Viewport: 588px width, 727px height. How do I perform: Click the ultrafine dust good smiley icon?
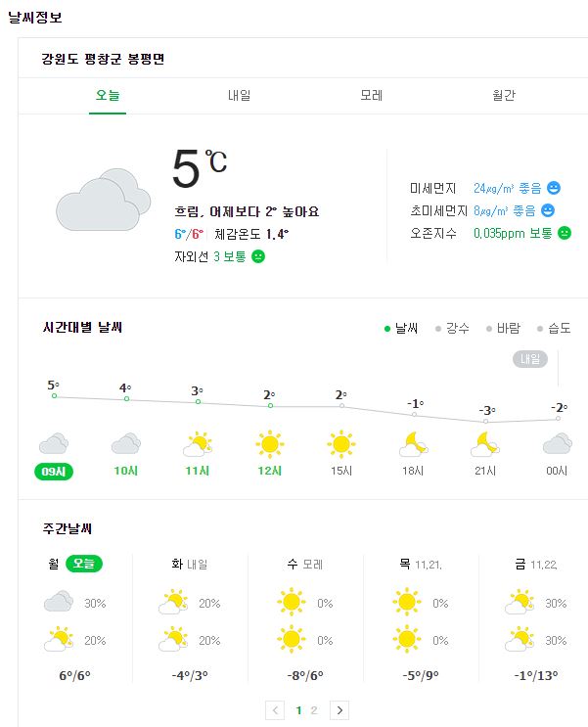coord(548,210)
